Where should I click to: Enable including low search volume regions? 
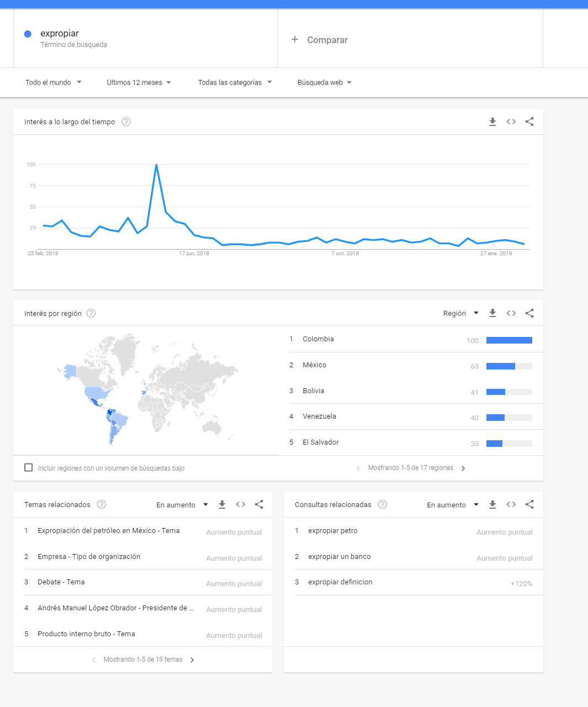(29, 467)
